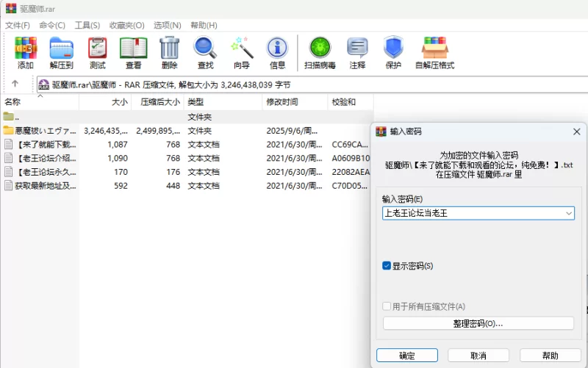Click the 解压到 (Extract to) toolbar icon
The height and width of the screenshot is (368, 588).
tap(61, 48)
